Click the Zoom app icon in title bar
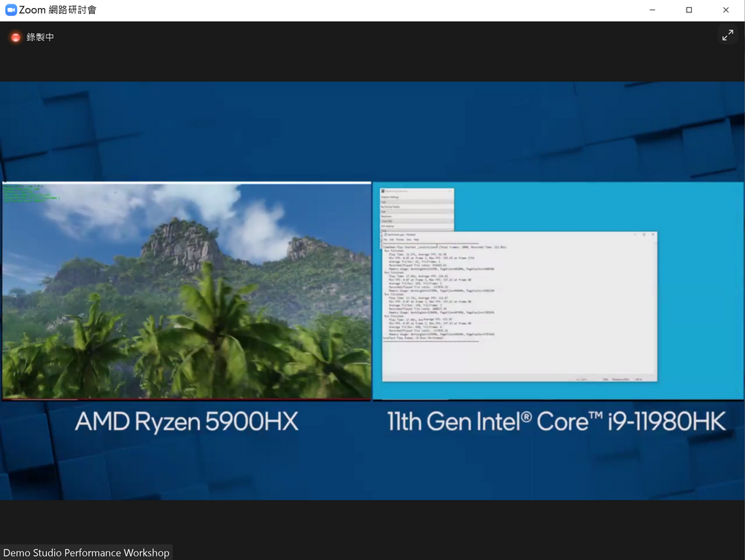Image resolution: width=745 pixels, height=560 pixels. pos(10,10)
